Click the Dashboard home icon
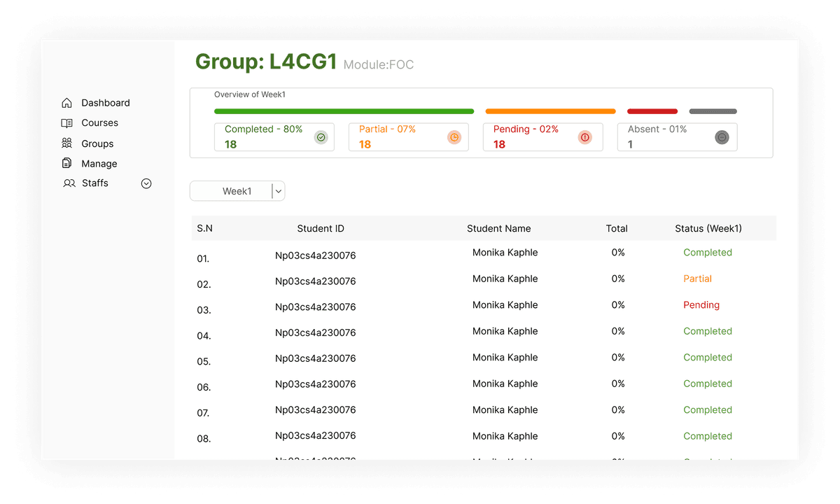Screen dimensions: 840x504 (x=67, y=103)
